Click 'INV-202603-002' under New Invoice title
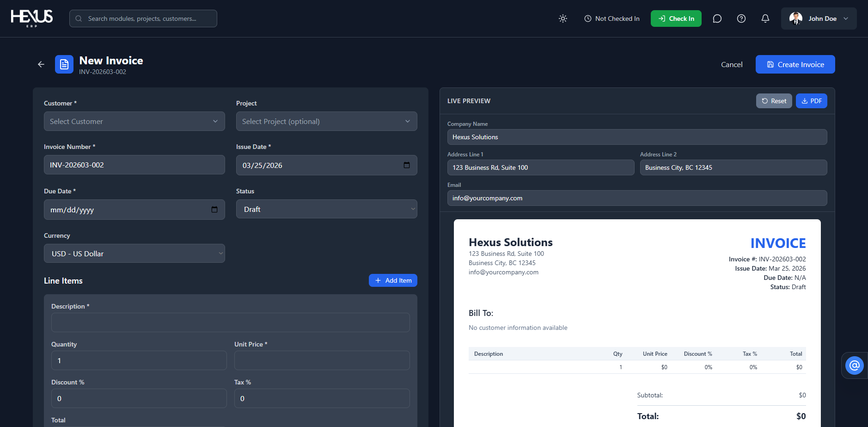The image size is (868, 427). pyautogui.click(x=103, y=72)
